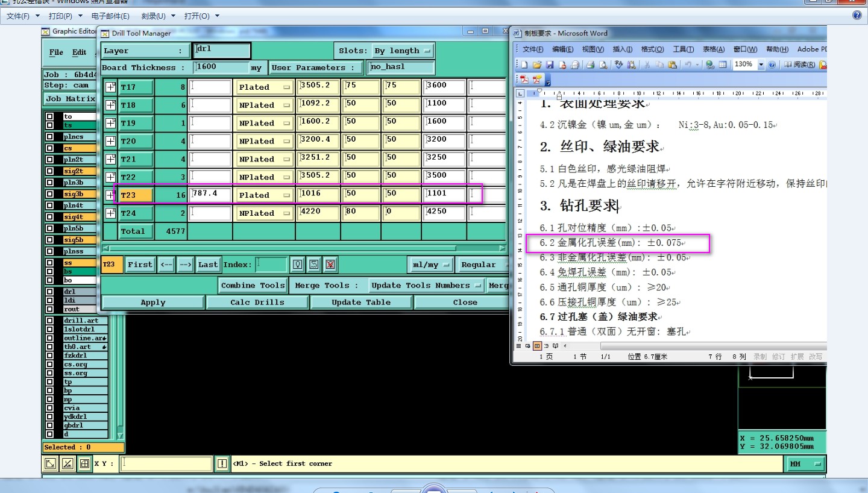Click the Word Help question mark icon

[772, 64]
